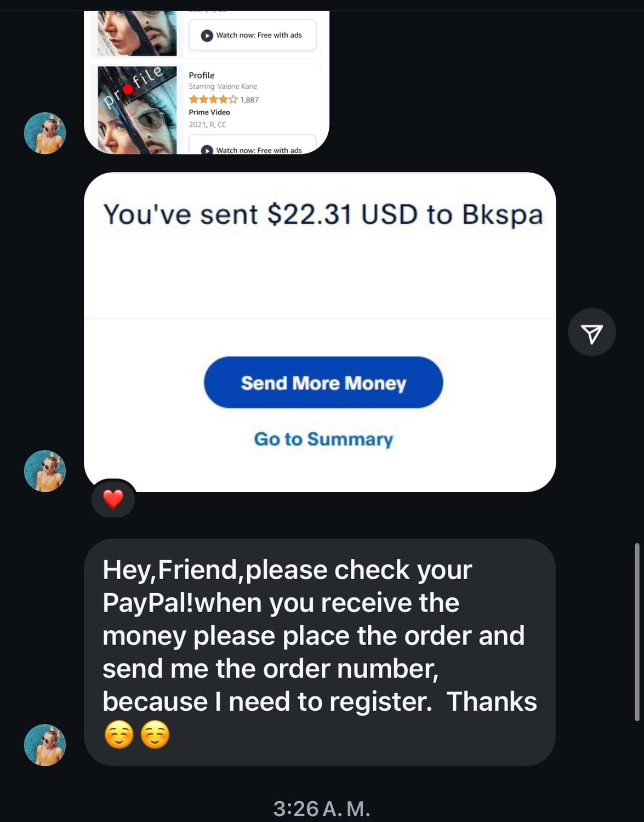Screen dimensions: 644x822
Task: Open sender's avatar beside the Prime Video image
Action: [x=45, y=133]
